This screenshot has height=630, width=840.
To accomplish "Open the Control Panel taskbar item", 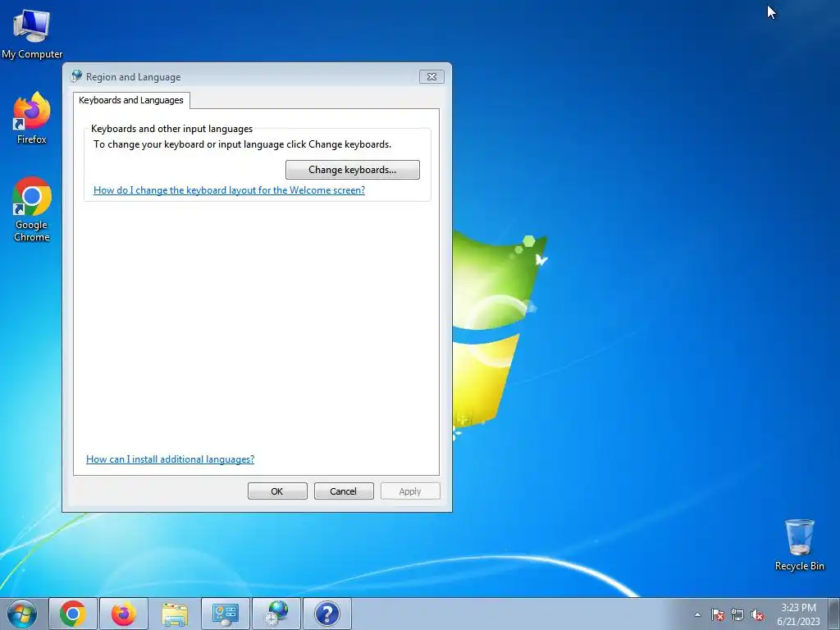I will click(226, 614).
